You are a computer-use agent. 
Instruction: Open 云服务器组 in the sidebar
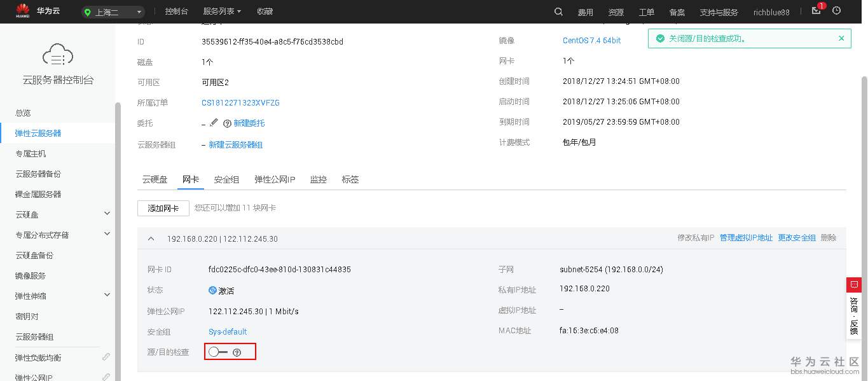click(34, 336)
